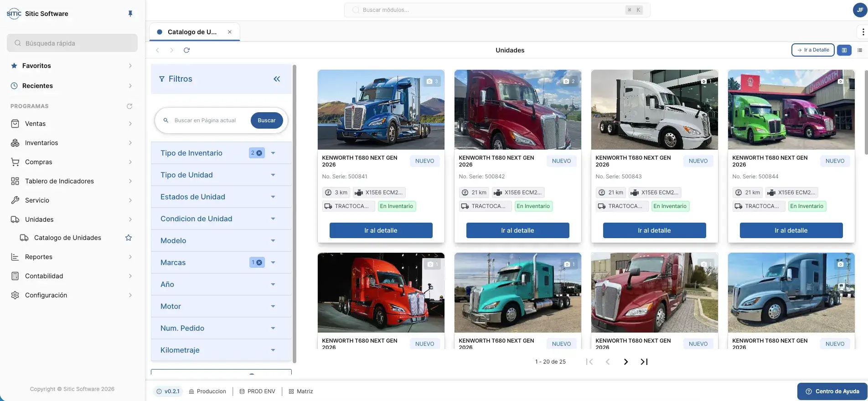Expand the Tipo de Inventario filter

click(x=221, y=153)
